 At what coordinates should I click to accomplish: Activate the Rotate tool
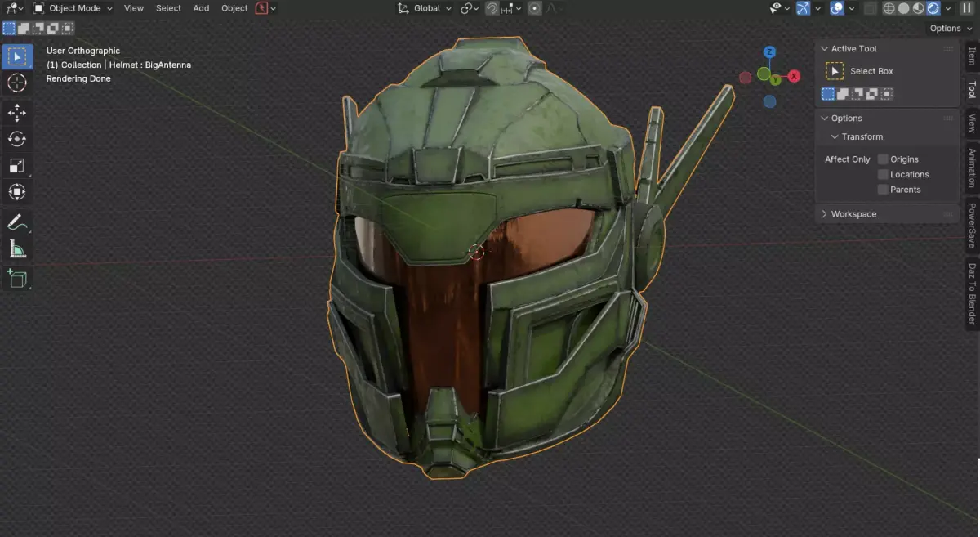(17, 139)
